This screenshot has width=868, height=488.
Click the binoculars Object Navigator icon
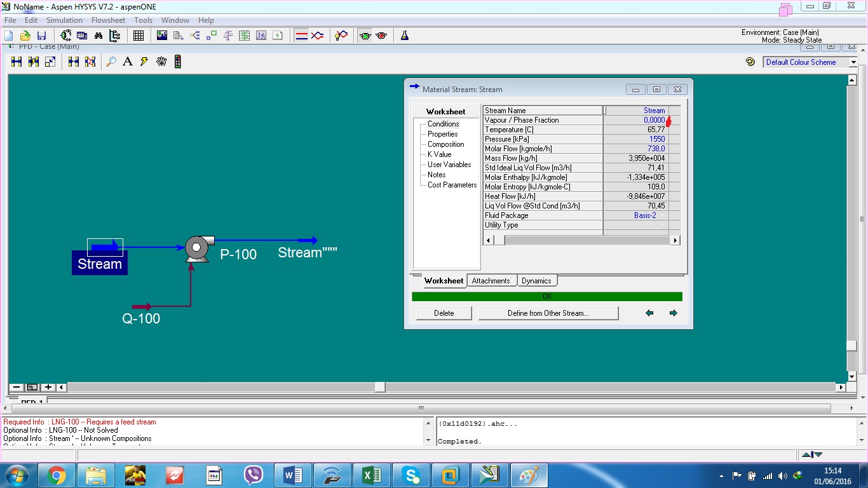pos(98,36)
